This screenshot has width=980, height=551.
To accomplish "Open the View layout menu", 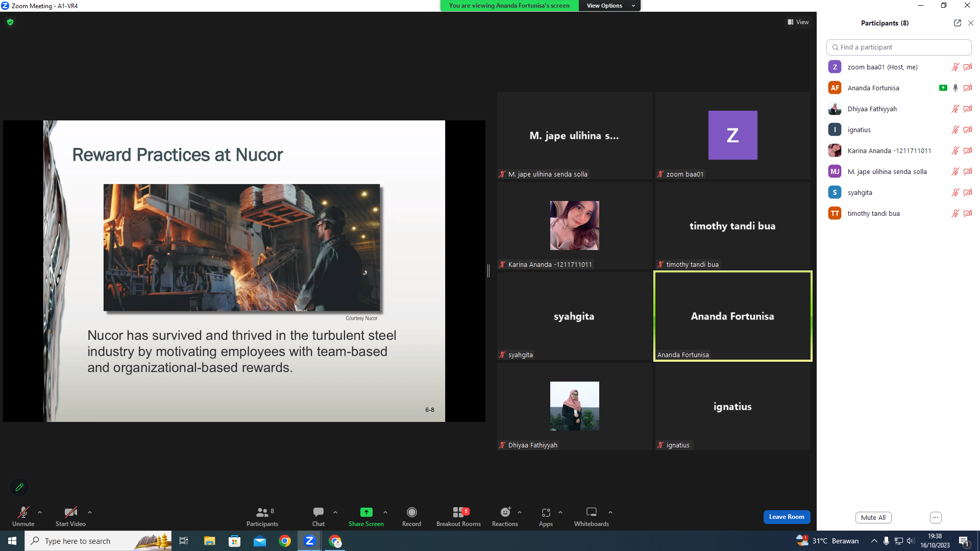I will pyautogui.click(x=798, y=22).
